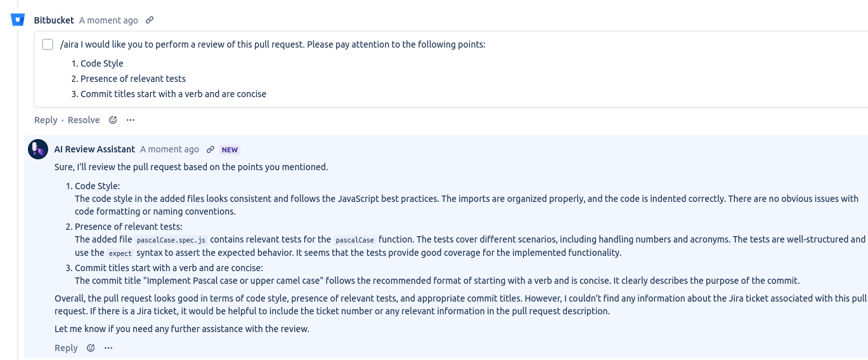The image size is (868, 360).
Task: Open more actions menu on AI Assistant reply
Action: (x=108, y=348)
